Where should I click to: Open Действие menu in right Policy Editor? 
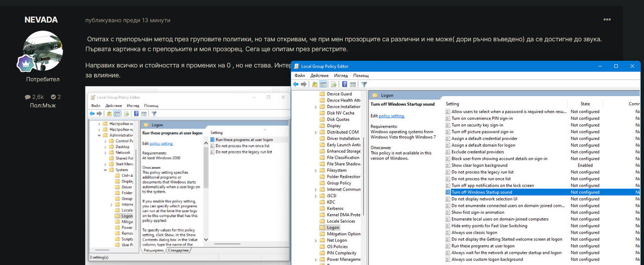pos(319,75)
